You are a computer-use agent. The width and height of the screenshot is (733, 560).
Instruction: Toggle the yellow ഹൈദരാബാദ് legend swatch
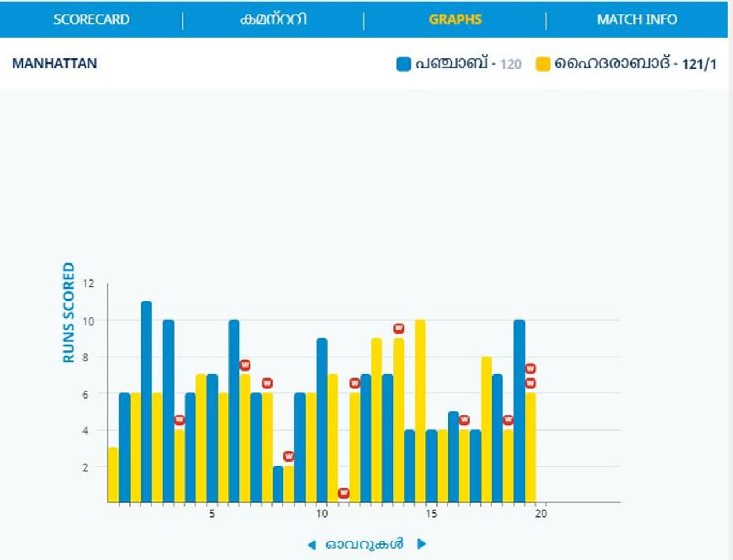tap(542, 64)
